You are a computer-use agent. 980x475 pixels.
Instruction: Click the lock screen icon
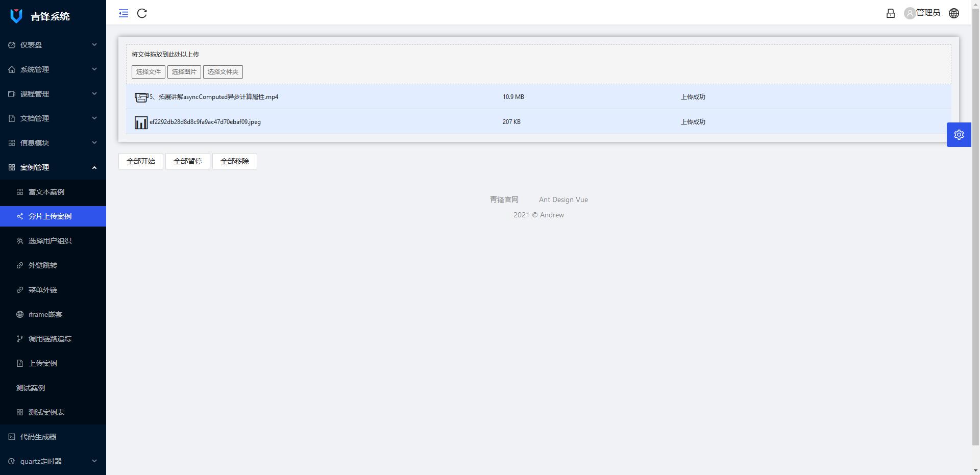[x=891, y=13]
